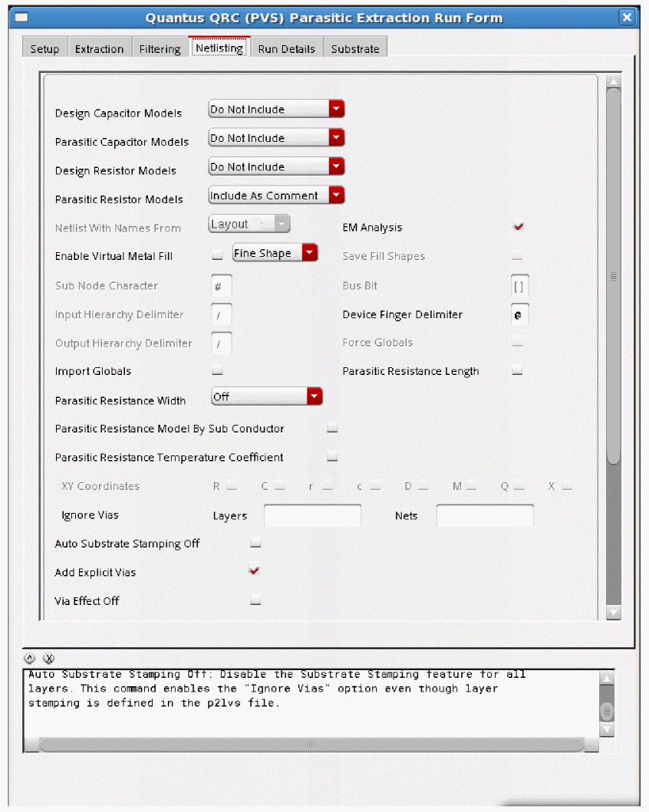This screenshot has height=812, width=649.
Task: Open Design Capacitor Models dropdown
Action: click(x=277, y=110)
